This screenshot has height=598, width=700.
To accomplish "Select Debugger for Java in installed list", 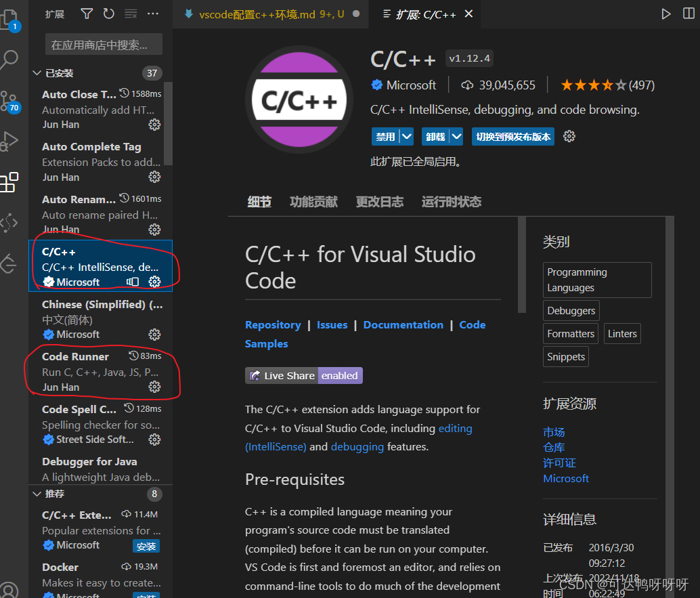I will click(100, 469).
